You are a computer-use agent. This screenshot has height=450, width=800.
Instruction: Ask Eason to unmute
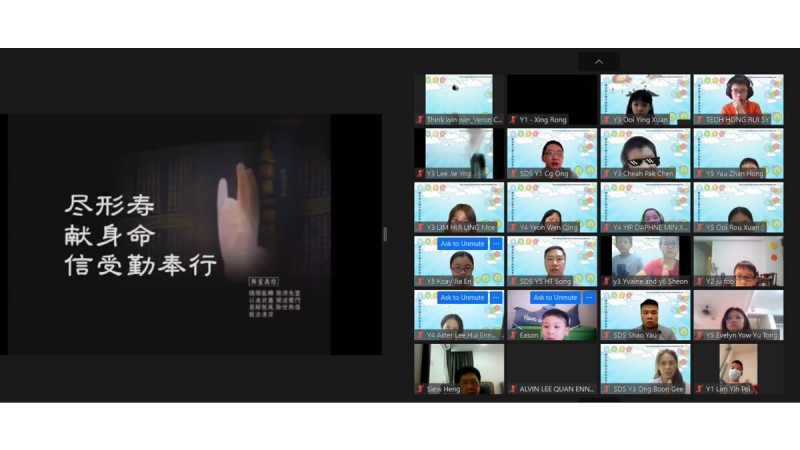click(554, 298)
